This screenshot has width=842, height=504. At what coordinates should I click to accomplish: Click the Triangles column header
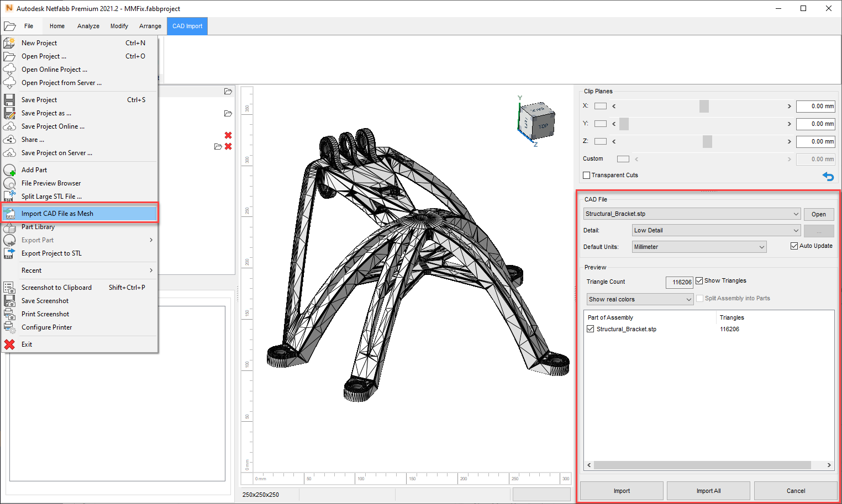tap(732, 317)
